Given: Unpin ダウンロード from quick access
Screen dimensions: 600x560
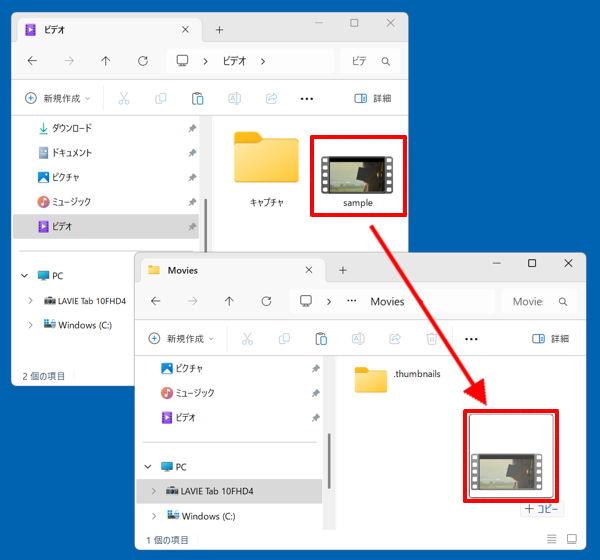Looking at the screenshot, I should click(192, 129).
